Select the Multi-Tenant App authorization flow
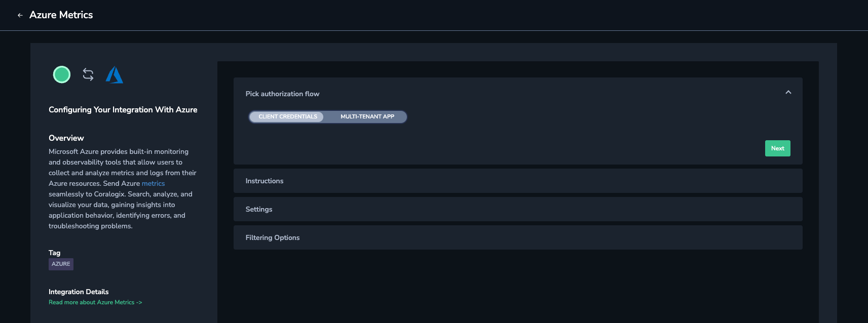 pyautogui.click(x=367, y=117)
